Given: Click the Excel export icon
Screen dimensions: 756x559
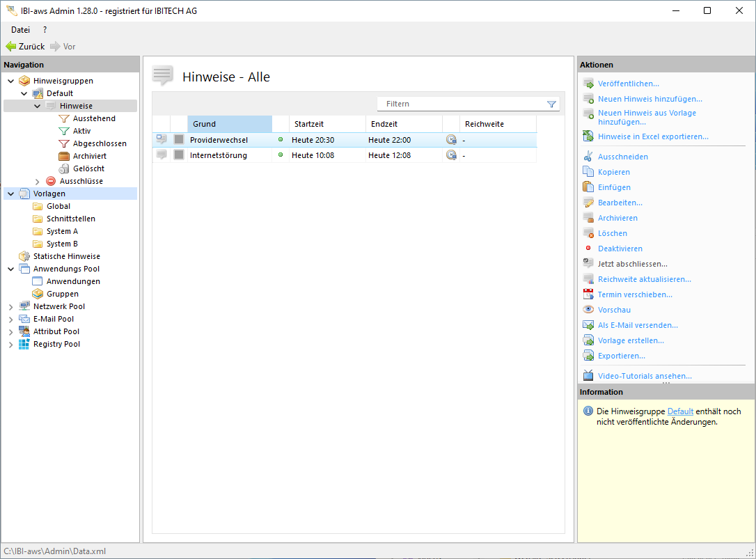Looking at the screenshot, I should [x=588, y=136].
